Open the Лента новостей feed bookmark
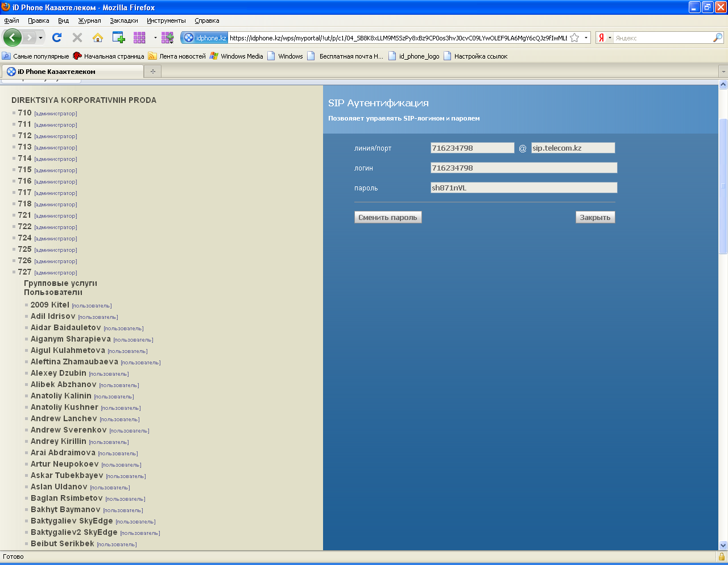 click(x=177, y=56)
